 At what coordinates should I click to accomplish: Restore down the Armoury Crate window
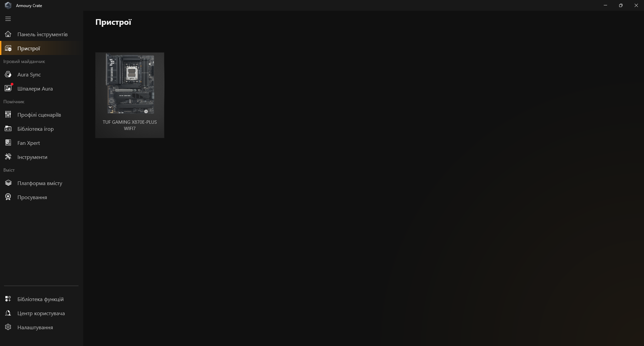[x=621, y=5]
